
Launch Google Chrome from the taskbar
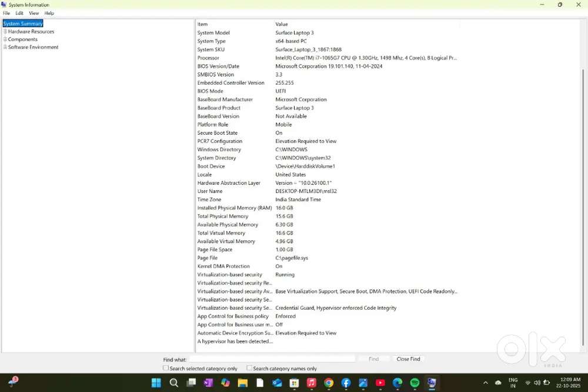click(329, 383)
